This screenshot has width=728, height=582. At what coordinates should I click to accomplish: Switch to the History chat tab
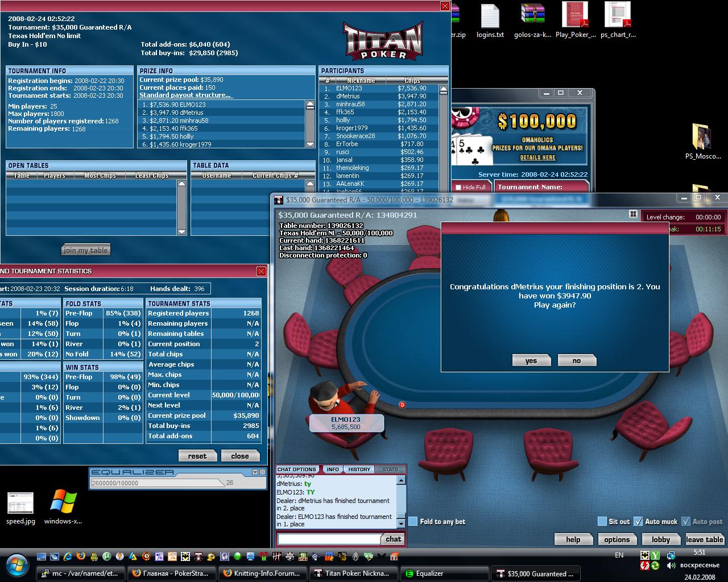pyautogui.click(x=359, y=469)
